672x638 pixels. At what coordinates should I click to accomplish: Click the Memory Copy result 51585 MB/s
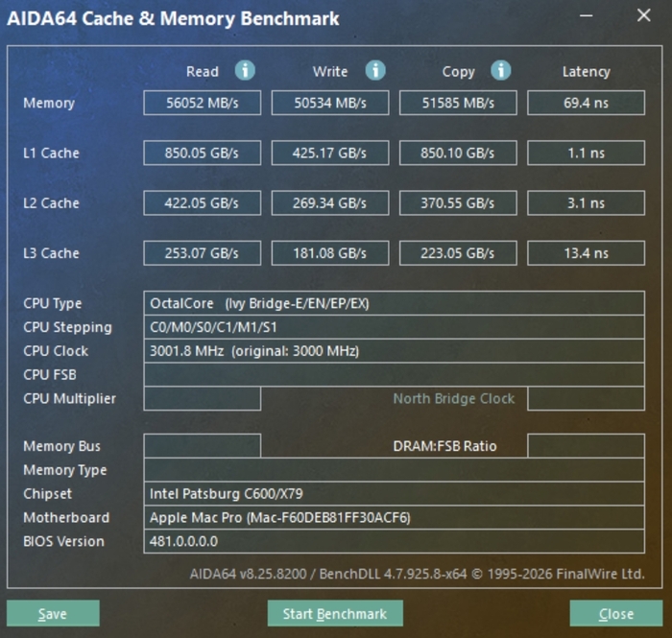point(458,103)
